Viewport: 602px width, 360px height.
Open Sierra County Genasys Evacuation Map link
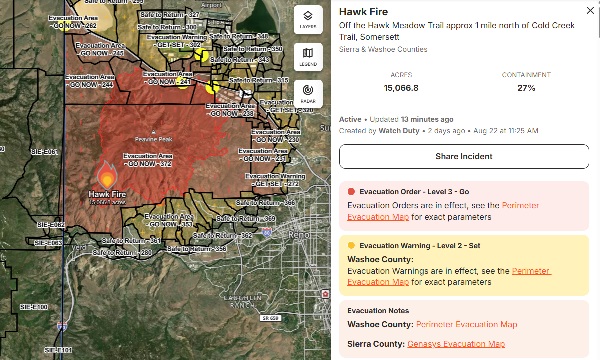pyautogui.click(x=456, y=344)
